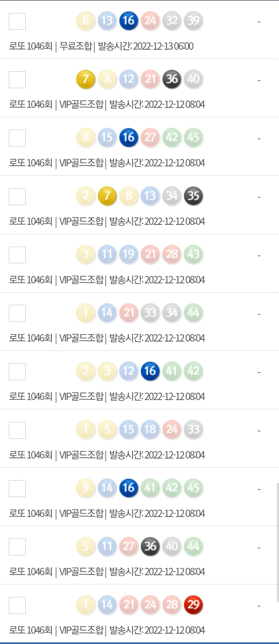This screenshot has width=279, height=644.
Task: Tick the checkbox for combination 3 11 19 21 28 43
Action: click(x=17, y=255)
